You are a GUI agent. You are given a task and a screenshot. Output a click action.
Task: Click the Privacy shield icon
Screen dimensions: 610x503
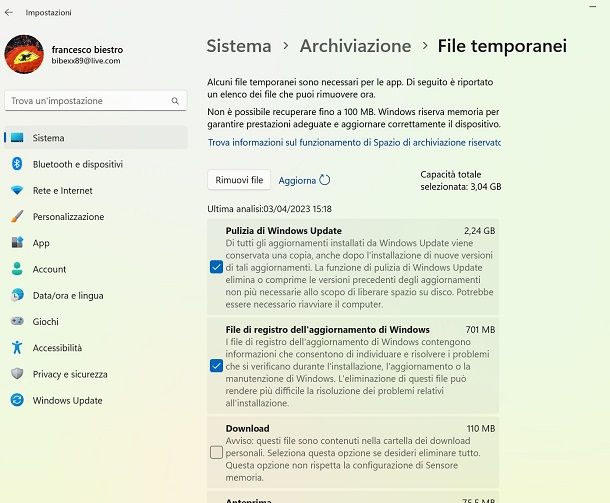click(x=17, y=374)
